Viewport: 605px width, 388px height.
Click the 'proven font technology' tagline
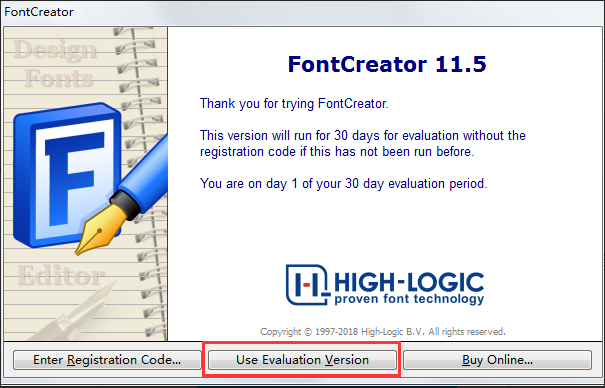pyautogui.click(x=409, y=299)
